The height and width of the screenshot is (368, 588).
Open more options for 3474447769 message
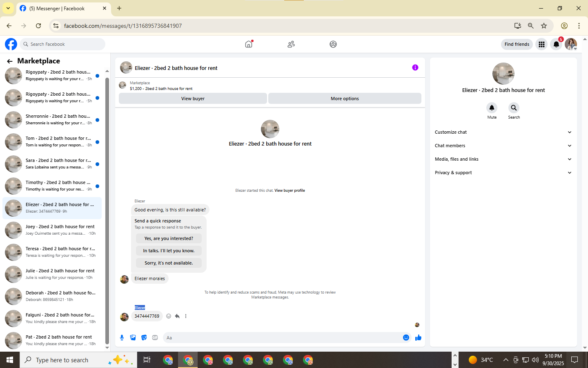point(186,316)
